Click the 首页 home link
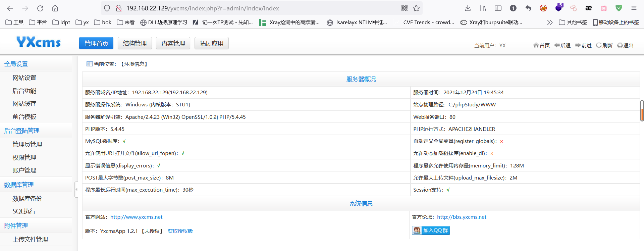The image size is (644, 251). click(541, 45)
